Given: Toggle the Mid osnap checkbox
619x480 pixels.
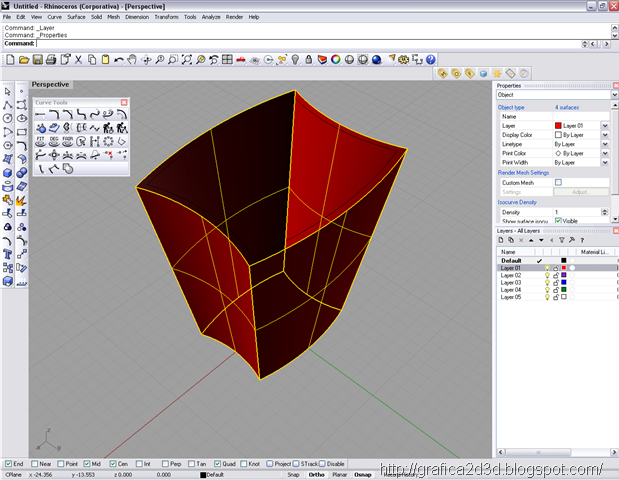Looking at the screenshot, I should (87, 463).
